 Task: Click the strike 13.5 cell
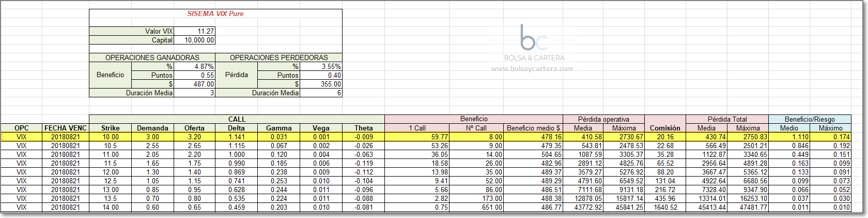point(111,198)
